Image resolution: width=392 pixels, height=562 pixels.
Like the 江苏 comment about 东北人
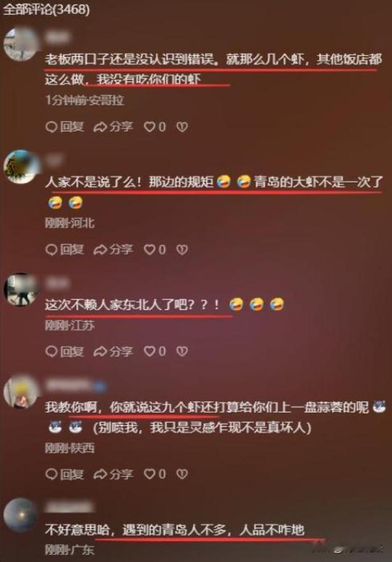coord(155,351)
